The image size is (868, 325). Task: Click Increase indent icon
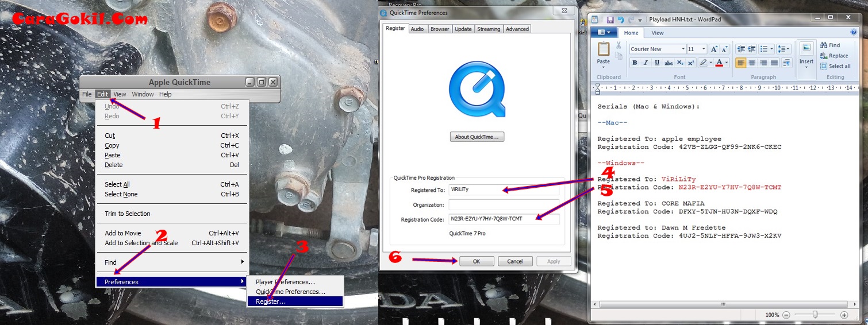coord(752,49)
